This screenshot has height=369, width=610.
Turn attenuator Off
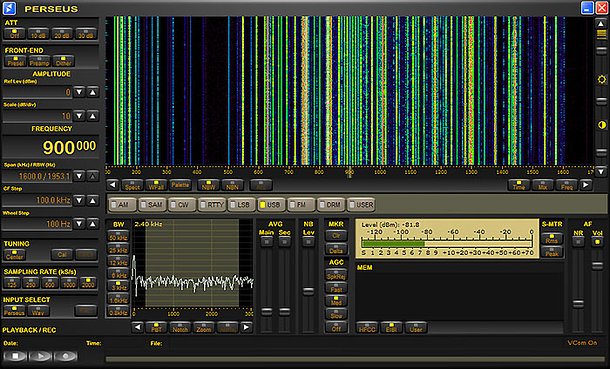click(x=15, y=34)
